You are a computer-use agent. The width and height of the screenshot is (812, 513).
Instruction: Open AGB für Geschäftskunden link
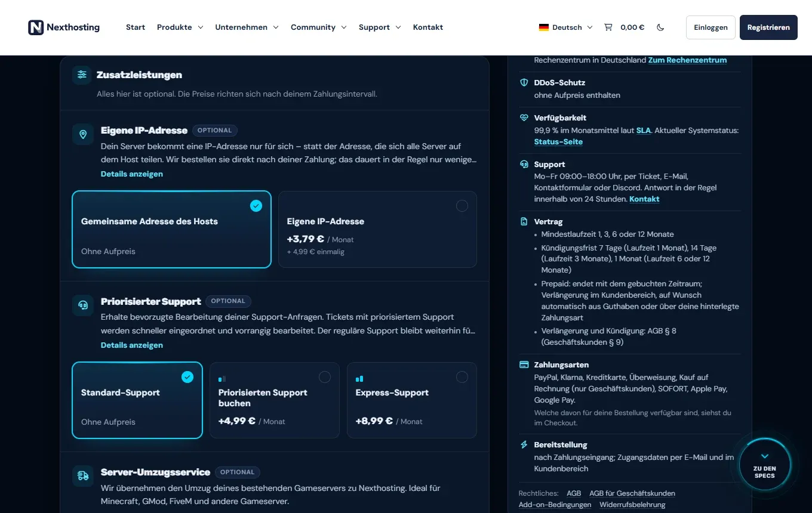click(x=632, y=493)
